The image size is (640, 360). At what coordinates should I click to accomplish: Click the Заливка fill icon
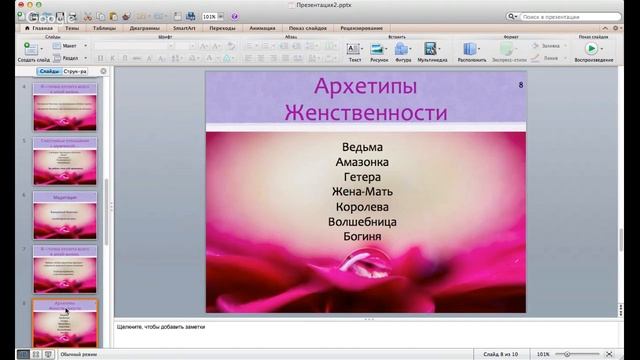(535, 46)
